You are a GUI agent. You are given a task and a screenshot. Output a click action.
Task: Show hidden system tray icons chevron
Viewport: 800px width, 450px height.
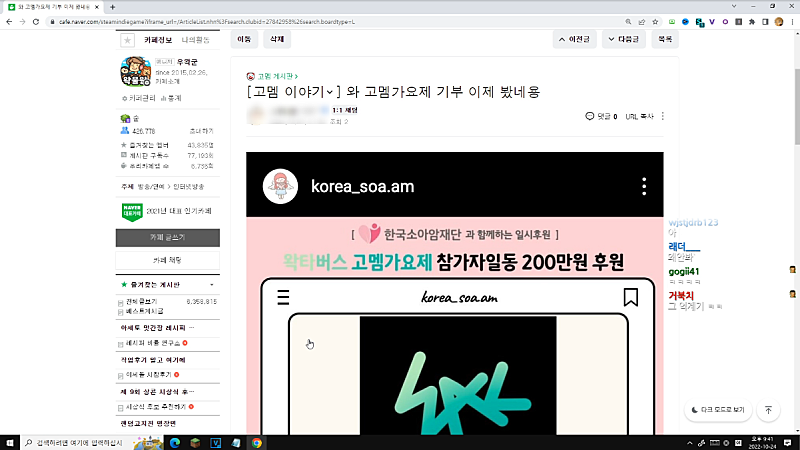click(x=690, y=443)
